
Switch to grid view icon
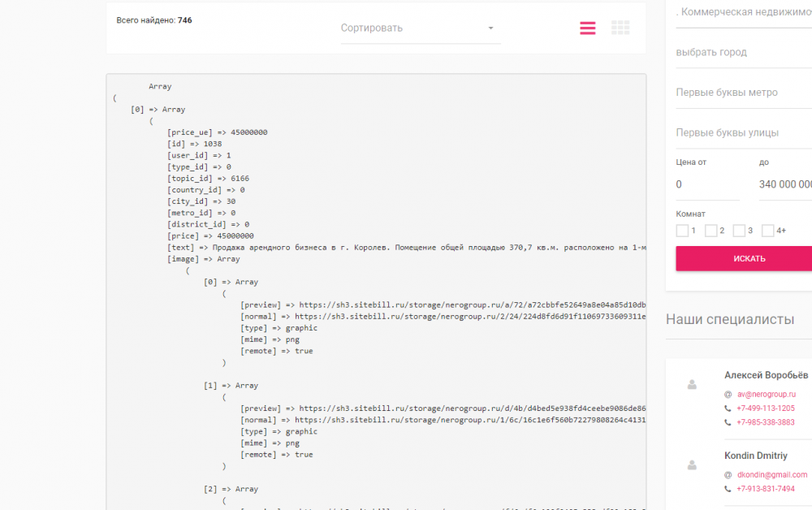(620, 28)
